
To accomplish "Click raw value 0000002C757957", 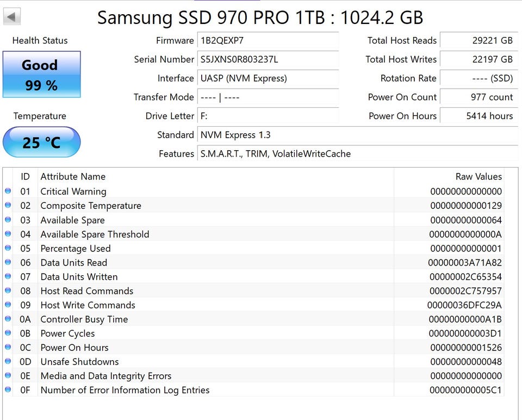I will 465,291.
